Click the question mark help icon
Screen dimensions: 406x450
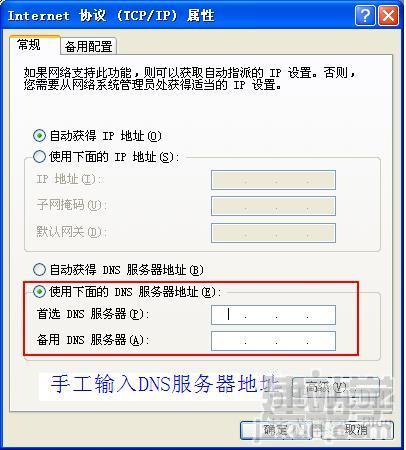365,15
